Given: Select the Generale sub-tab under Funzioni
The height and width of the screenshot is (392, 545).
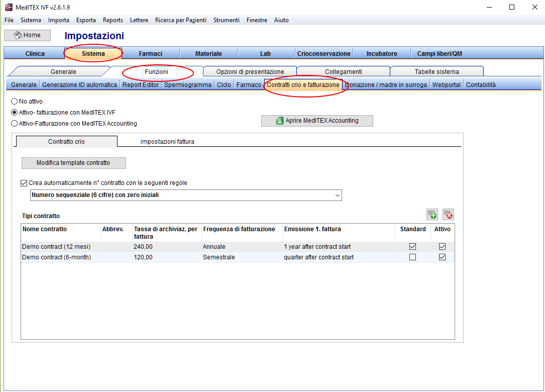Looking at the screenshot, I should pos(24,85).
